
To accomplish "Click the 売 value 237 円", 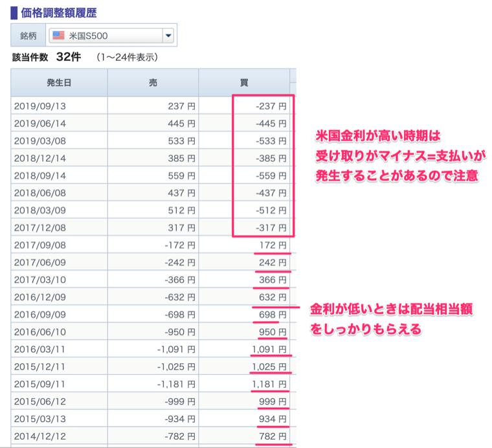I will click(x=181, y=106).
